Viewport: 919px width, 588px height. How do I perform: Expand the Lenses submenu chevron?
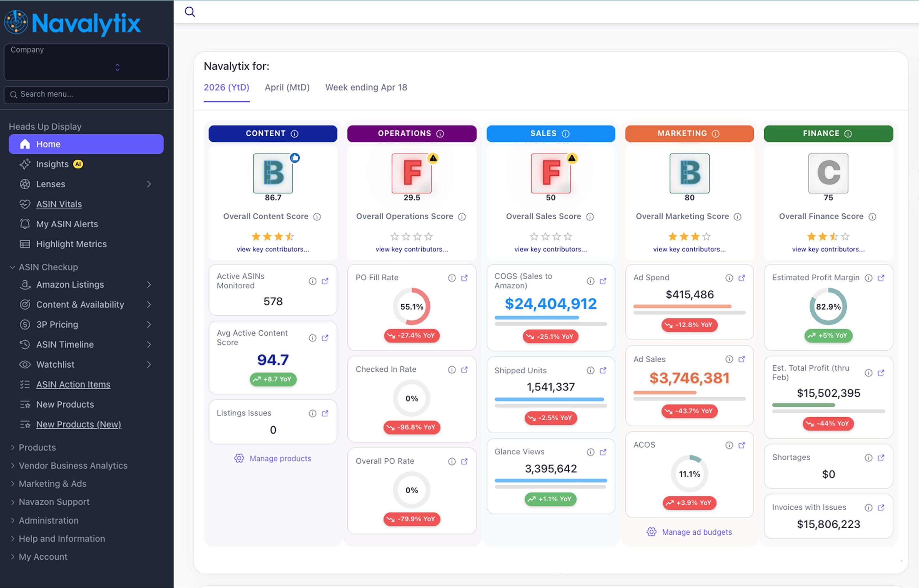[x=149, y=184]
